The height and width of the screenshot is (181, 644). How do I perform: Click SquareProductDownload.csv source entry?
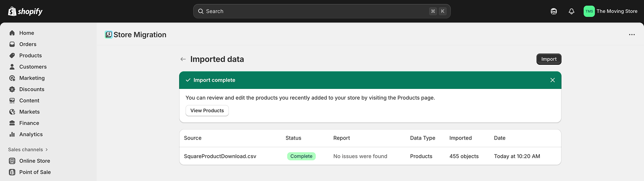point(220,156)
